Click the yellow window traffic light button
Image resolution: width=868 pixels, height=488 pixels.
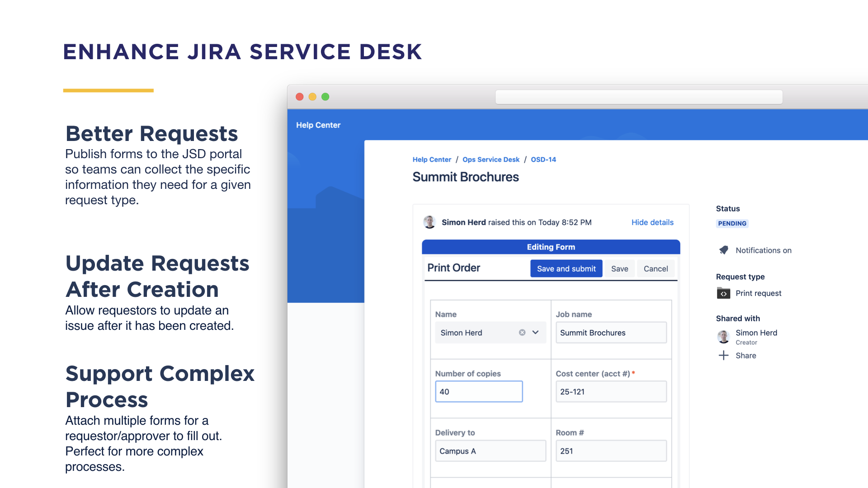tap(312, 97)
